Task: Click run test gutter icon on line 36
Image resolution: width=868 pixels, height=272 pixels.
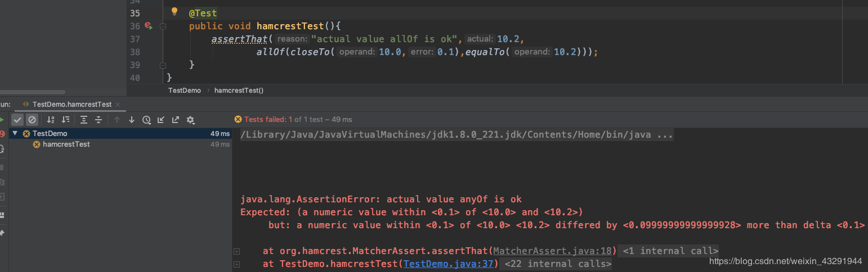Action: pos(149,26)
